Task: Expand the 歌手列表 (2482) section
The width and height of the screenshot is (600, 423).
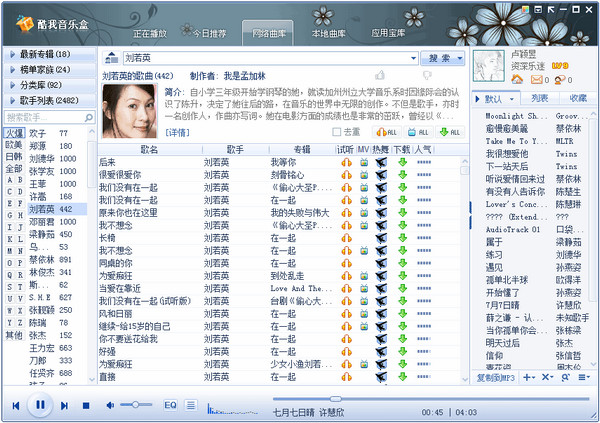Action: click(x=50, y=100)
